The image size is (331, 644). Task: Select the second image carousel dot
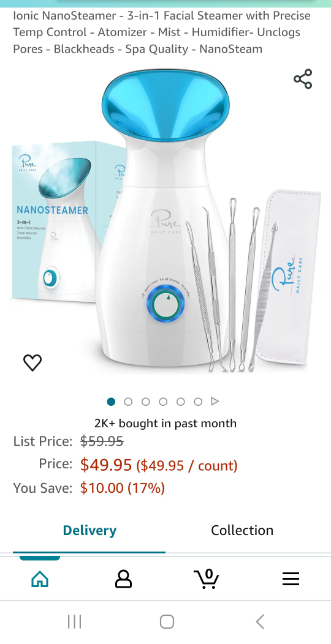128,402
